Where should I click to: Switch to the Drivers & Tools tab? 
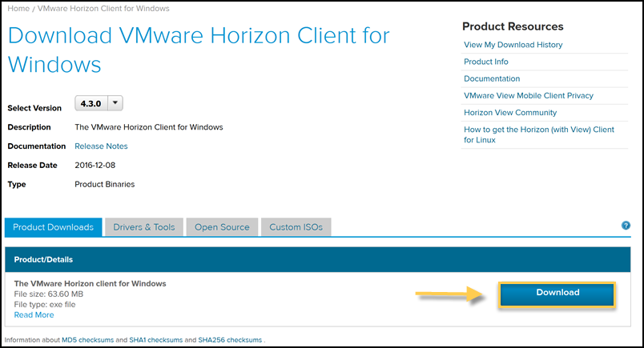(x=143, y=227)
